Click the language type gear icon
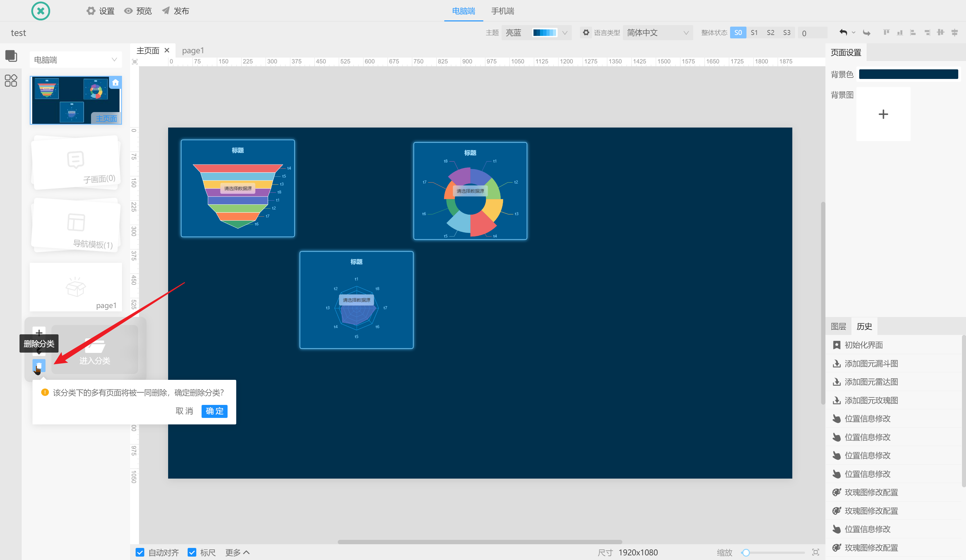 [586, 33]
